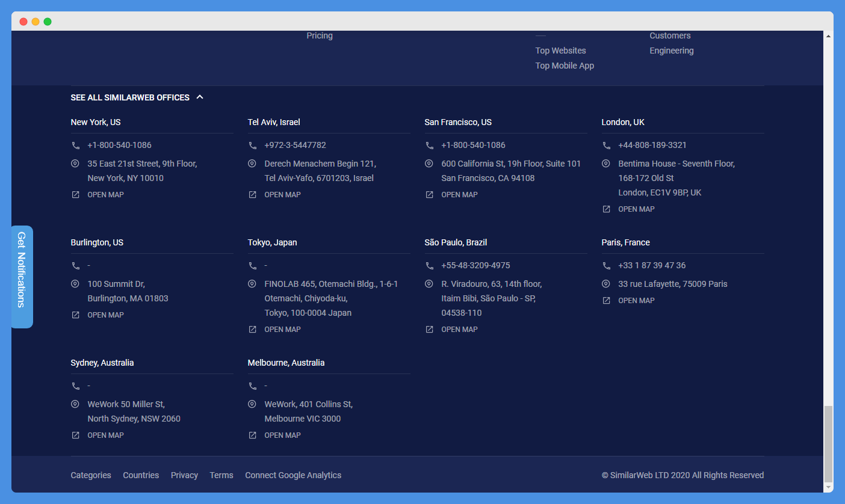Click open-map icon under Burlington office
Viewport: 845px width, 504px height.
tap(75, 315)
